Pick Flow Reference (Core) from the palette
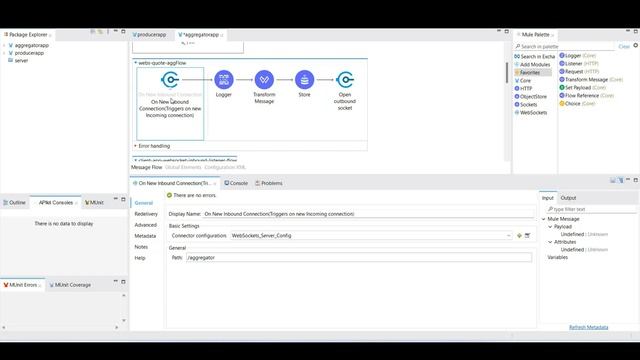The image size is (640, 360). (587, 96)
